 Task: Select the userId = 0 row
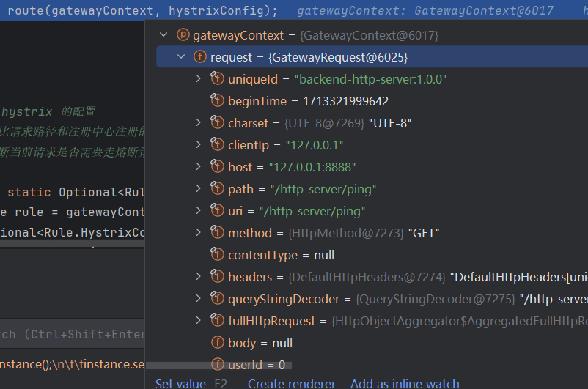click(x=257, y=364)
